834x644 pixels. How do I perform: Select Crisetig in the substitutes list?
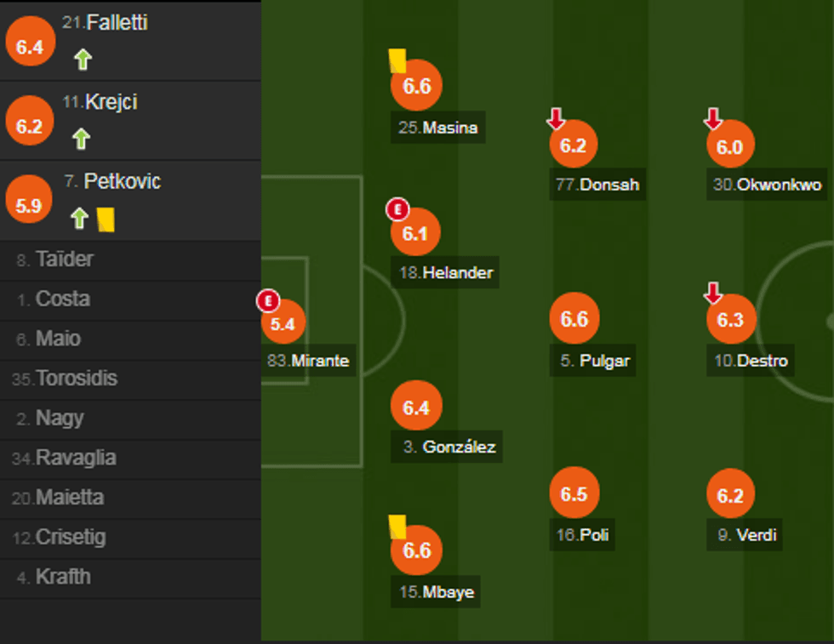pyautogui.click(x=71, y=538)
